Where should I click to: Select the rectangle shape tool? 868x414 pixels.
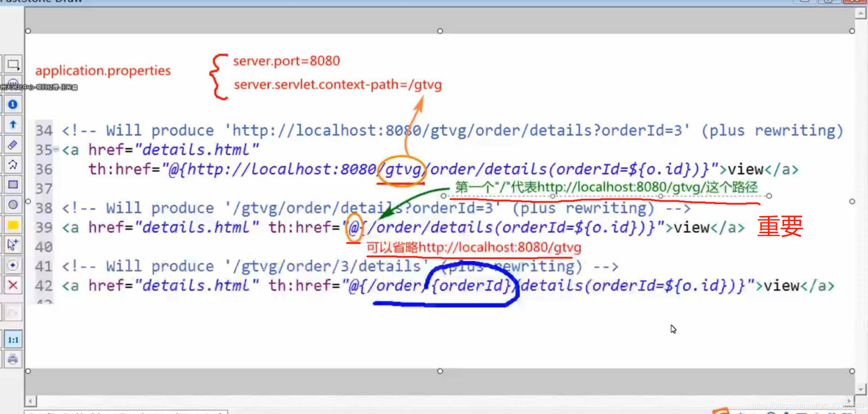tap(13, 185)
